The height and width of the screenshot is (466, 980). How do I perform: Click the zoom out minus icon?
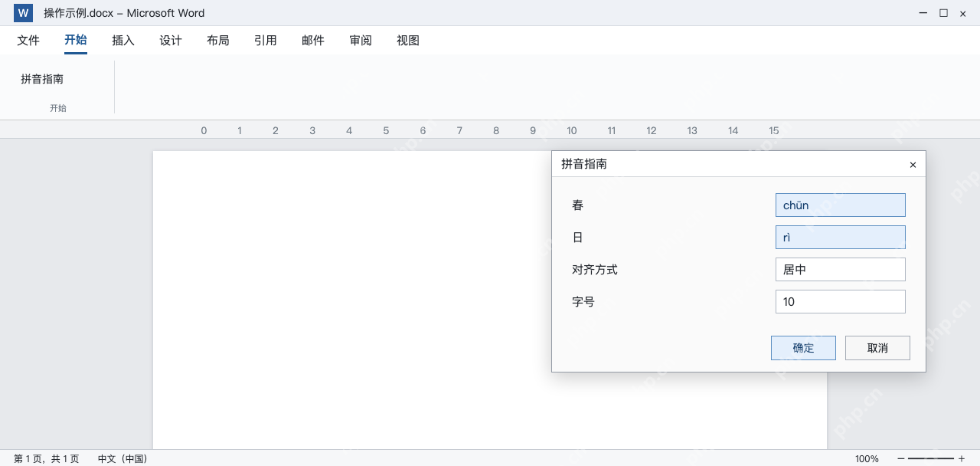pos(900,458)
